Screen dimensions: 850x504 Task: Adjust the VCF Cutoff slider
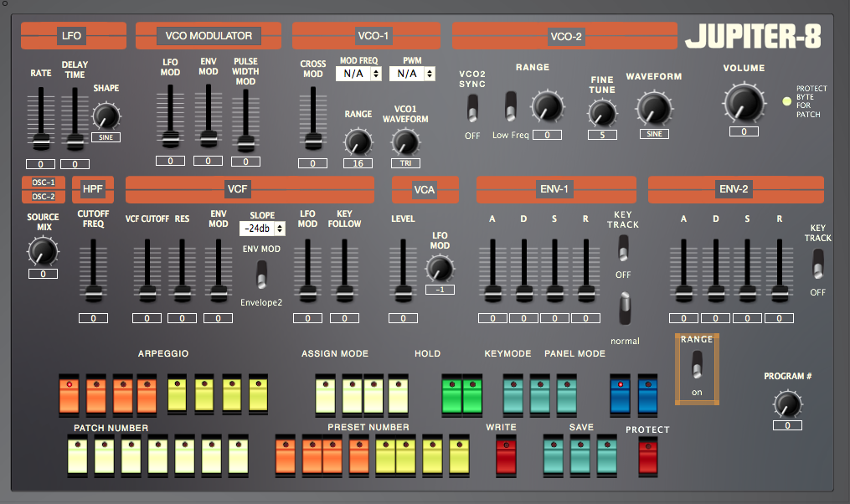coord(147,293)
